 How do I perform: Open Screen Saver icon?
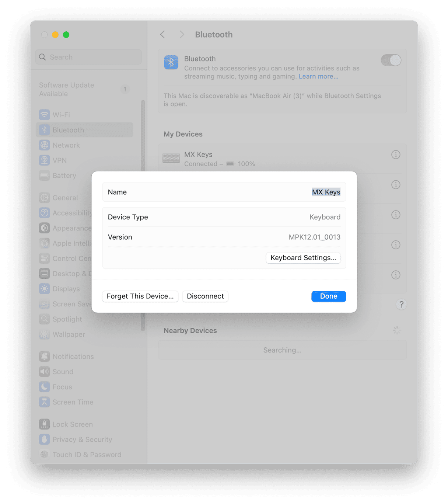44,304
